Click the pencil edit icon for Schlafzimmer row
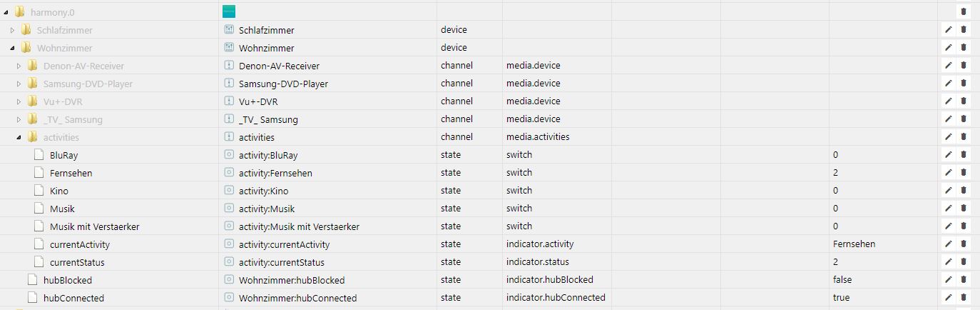Image resolution: width=980 pixels, height=310 pixels. pos(949,30)
